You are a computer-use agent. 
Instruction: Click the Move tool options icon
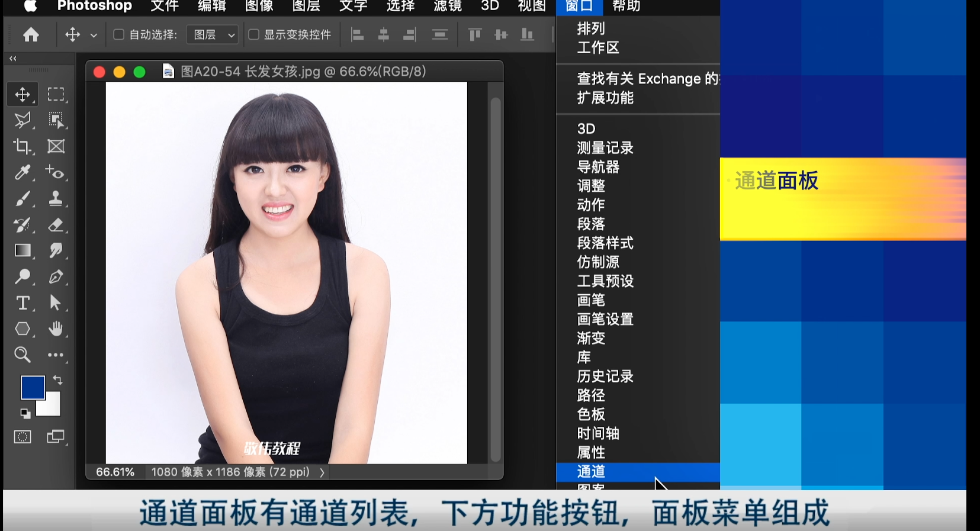[72, 34]
